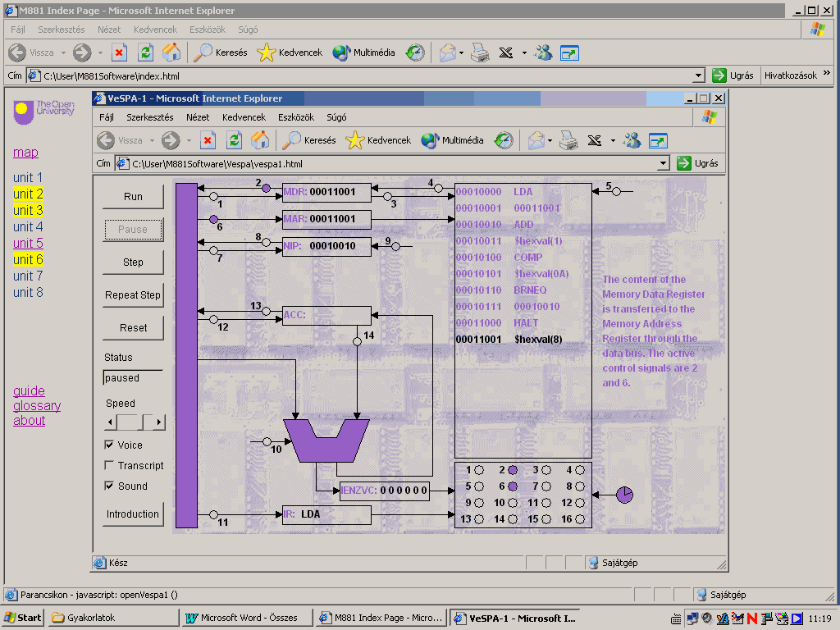Click Back arrow in VeSPA-1 window toolbar

point(106,140)
